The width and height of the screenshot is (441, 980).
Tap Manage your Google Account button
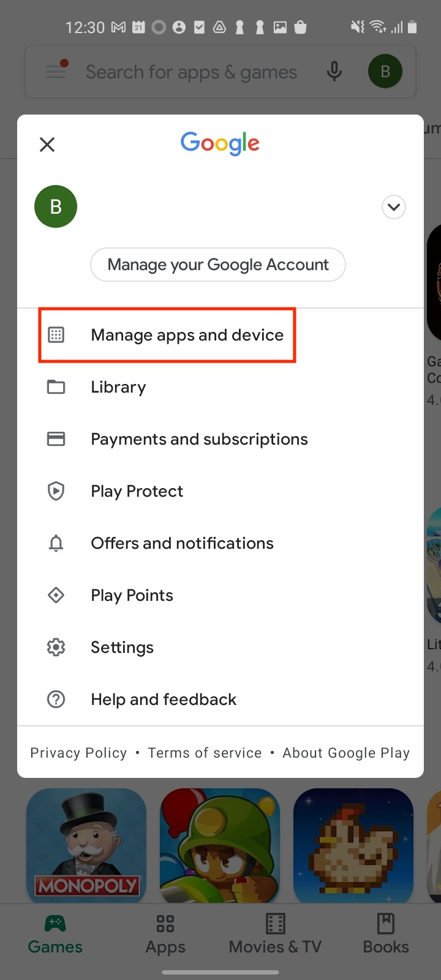coord(218,265)
